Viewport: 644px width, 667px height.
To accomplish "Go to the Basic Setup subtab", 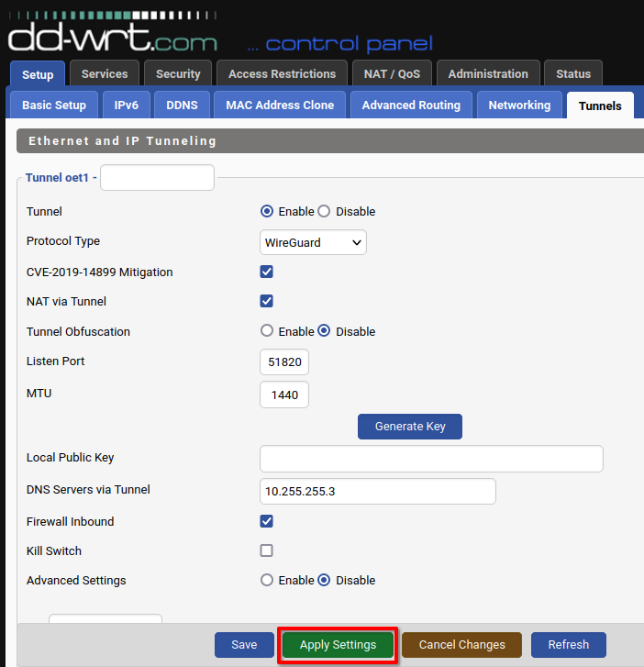I will coord(54,106).
